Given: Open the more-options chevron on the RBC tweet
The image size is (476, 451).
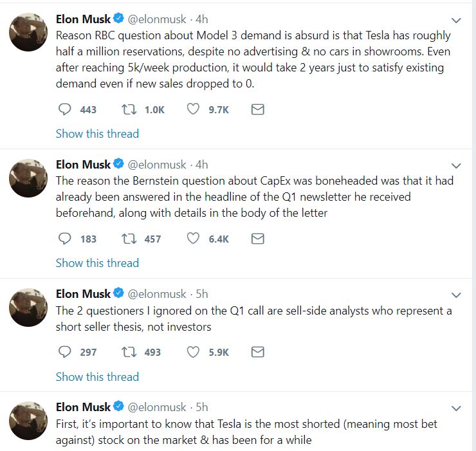Looking at the screenshot, I should click(x=456, y=21).
